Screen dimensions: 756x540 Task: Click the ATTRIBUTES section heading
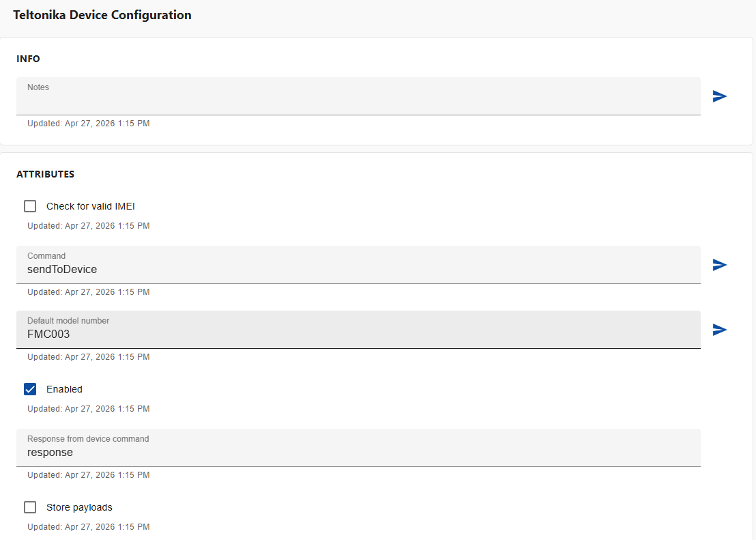45,174
